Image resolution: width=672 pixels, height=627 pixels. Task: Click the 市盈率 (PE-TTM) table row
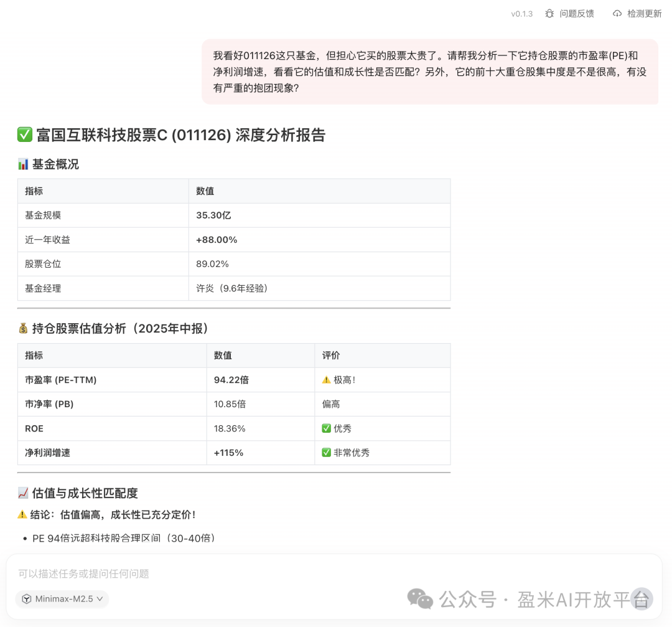pyautogui.click(x=233, y=379)
